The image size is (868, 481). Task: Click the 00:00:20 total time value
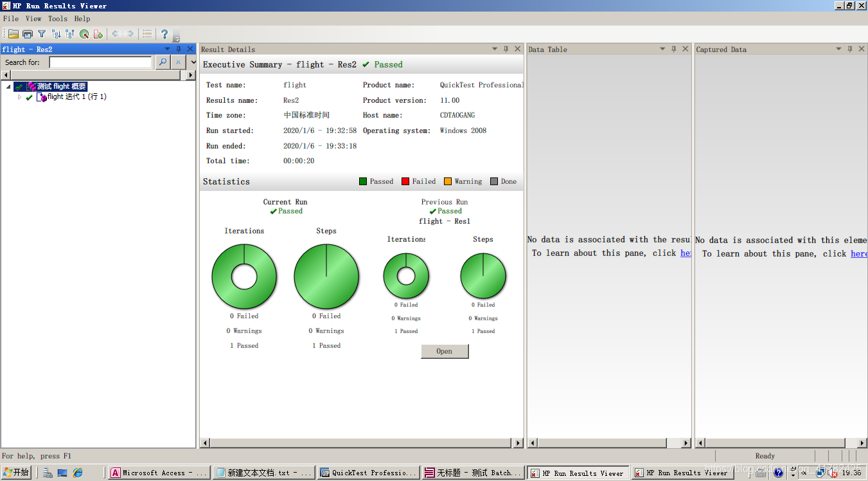(x=299, y=161)
